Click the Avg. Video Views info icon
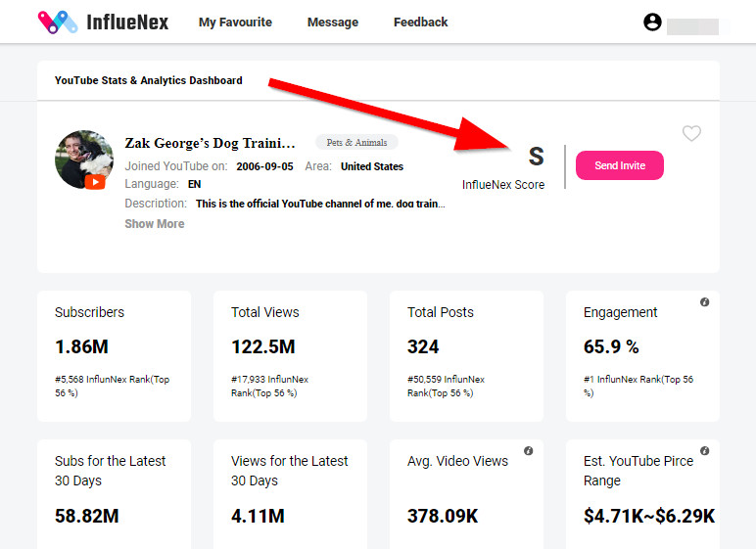This screenshot has width=756, height=549. 529,451
